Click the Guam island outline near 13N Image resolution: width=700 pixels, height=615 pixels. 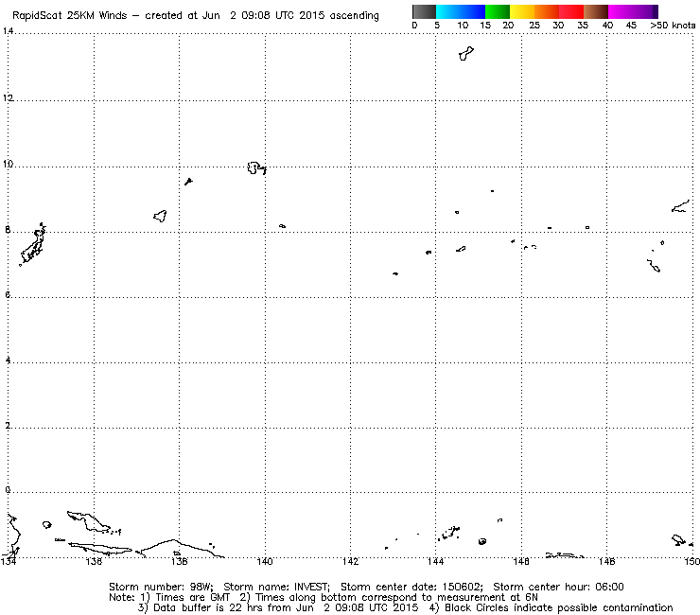pyautogui.click(x=466, y=54)
